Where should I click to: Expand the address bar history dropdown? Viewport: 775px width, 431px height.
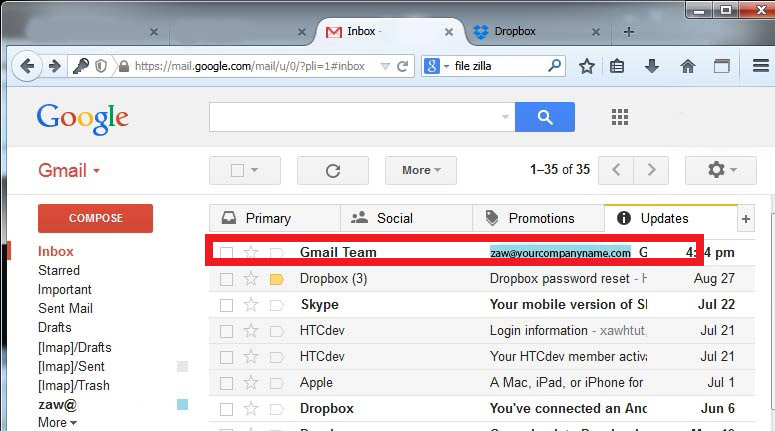[386, 66]
